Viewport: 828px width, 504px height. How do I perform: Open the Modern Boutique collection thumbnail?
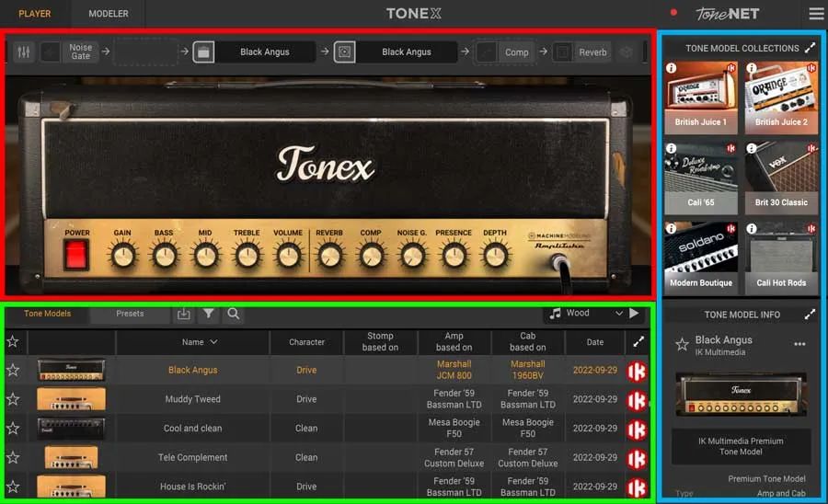[701, 258]
